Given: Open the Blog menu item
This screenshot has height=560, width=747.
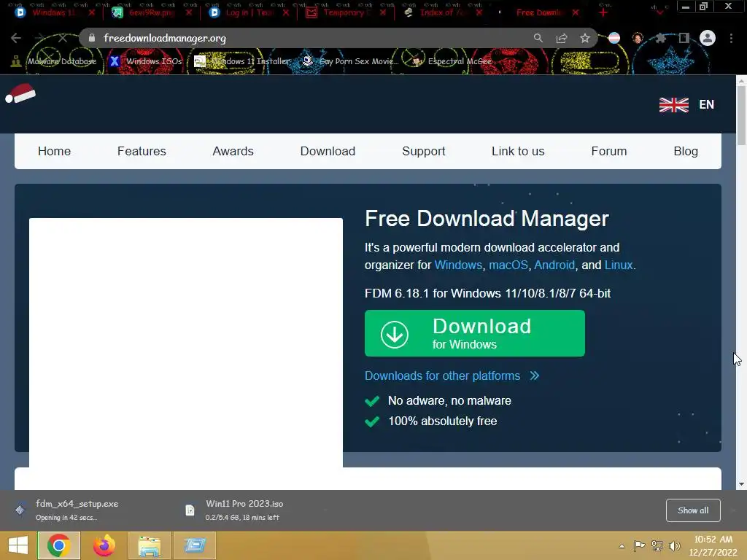Looking at the screenshot, I should (x=686, y=151).
